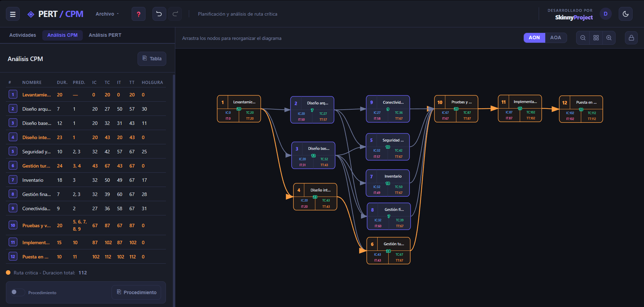
Task: Switch to Actividades tab
Action: click(23, 35)
